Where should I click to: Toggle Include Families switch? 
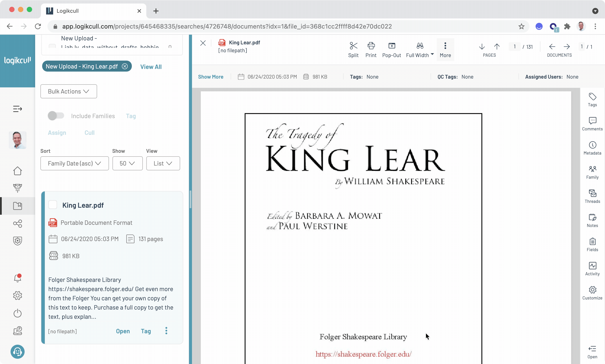point(56,116)
